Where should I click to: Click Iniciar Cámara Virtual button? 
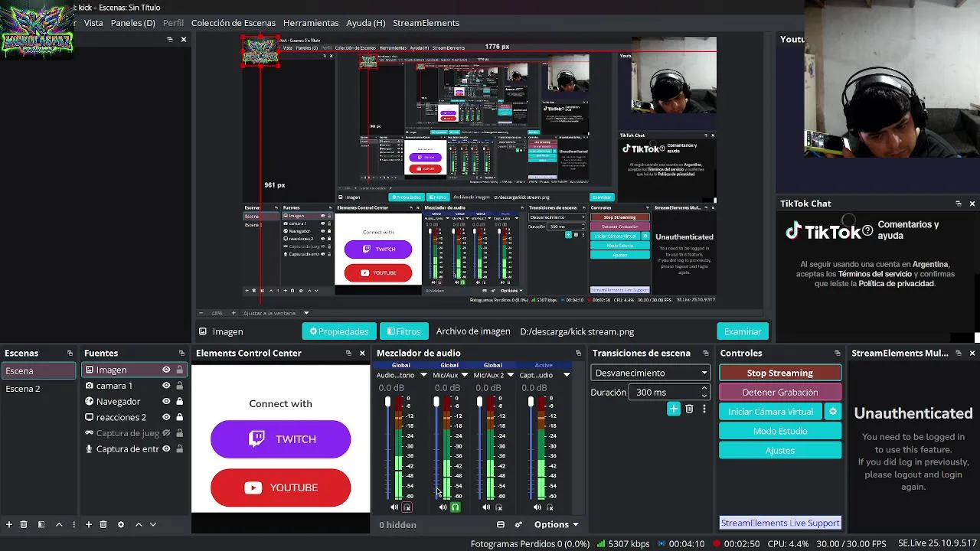770,412
